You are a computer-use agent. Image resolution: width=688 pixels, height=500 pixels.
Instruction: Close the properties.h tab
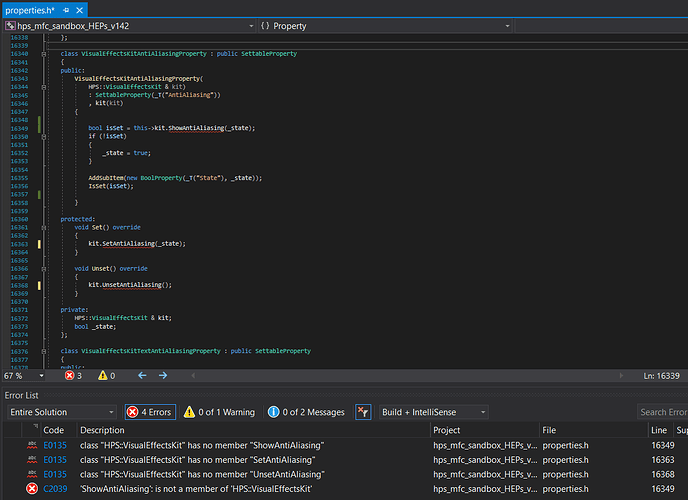(x=79, y=10)
